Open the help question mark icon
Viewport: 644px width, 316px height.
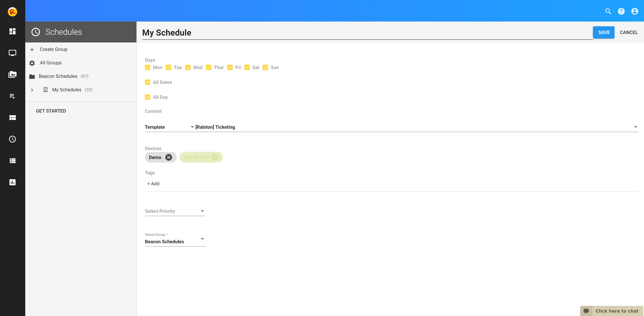pyautogui.click(x=621, y=11)
